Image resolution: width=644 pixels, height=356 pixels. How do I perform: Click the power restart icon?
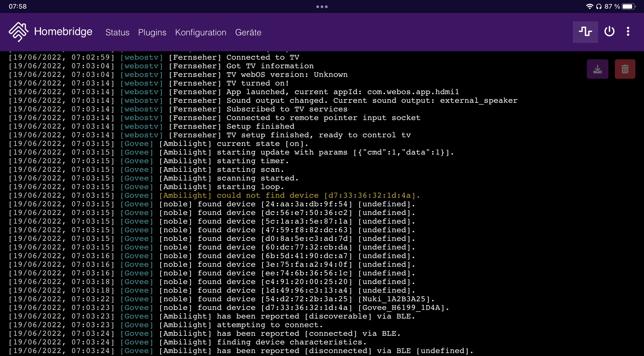[609, 32]
